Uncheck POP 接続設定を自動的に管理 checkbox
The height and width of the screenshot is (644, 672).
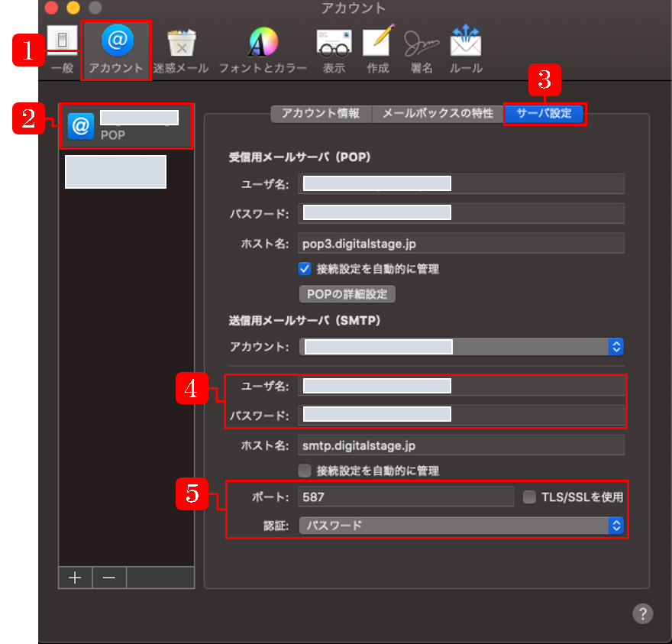pos(305,269)
